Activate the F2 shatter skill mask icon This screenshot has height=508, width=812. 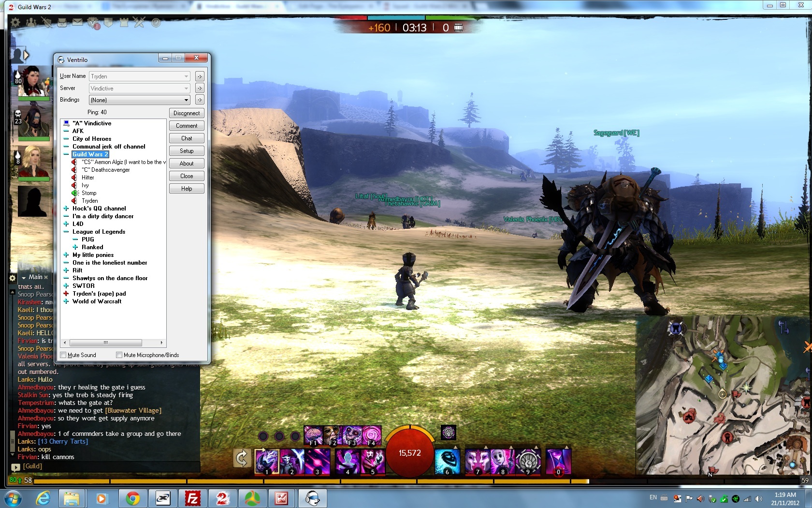(x=333, y=435)
